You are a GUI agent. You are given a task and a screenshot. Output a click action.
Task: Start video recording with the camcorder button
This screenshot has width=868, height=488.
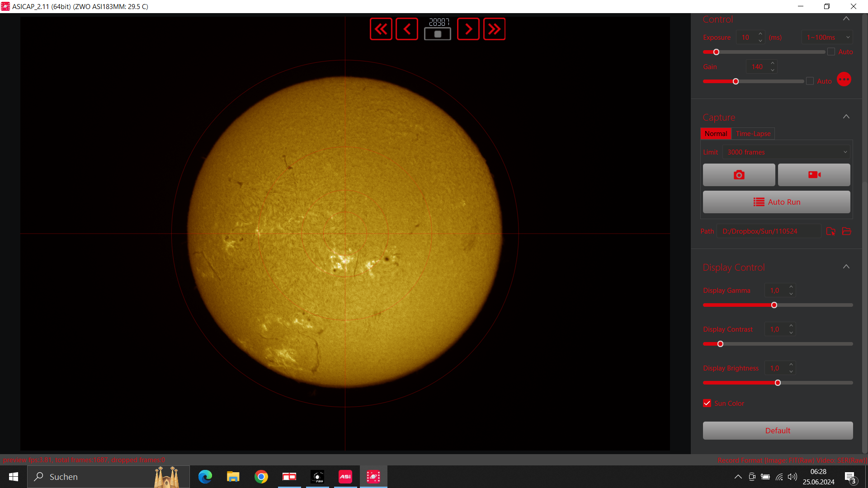pyautogui.click(x=814, y=175)
